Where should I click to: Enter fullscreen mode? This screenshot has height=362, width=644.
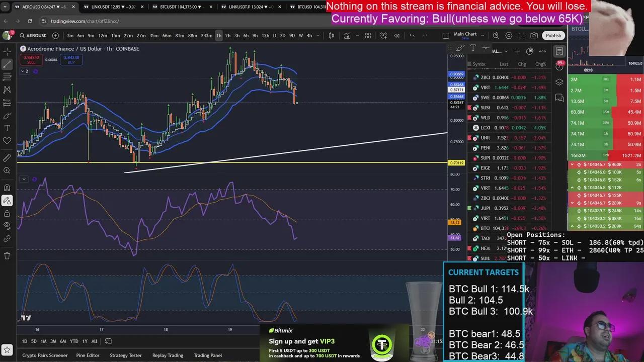pos(521,35)
